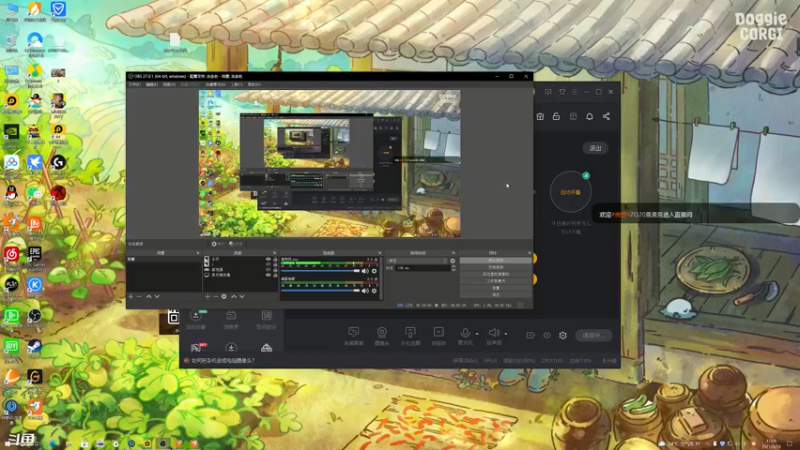Pop out the Audio Mixer dock via header icon
Screen dimensions: 800x450
click(x=380, y=253)
